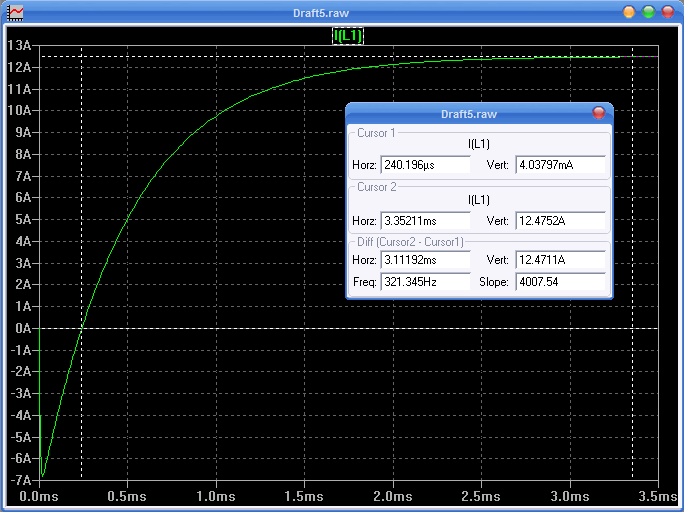Click Cursor 2 Horz field showing 3.35211ms

click(x=424, y=220)
